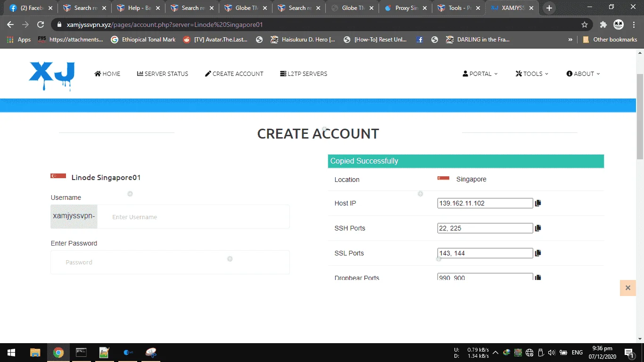
Task: Bookmark this page with the star
Action: [x=585, y=25]
